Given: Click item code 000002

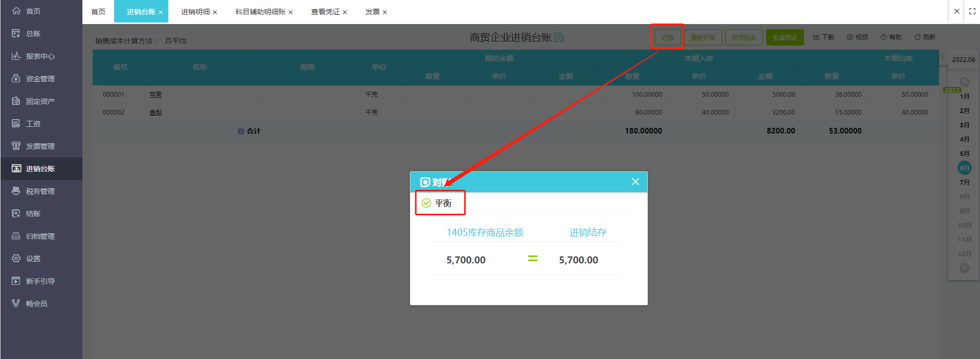Looking at the screenshot, I should pos(114,113).
